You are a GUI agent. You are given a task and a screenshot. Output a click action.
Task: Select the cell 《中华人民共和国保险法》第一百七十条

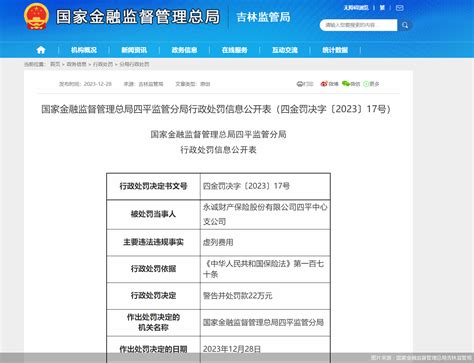(x=265, y=269)
